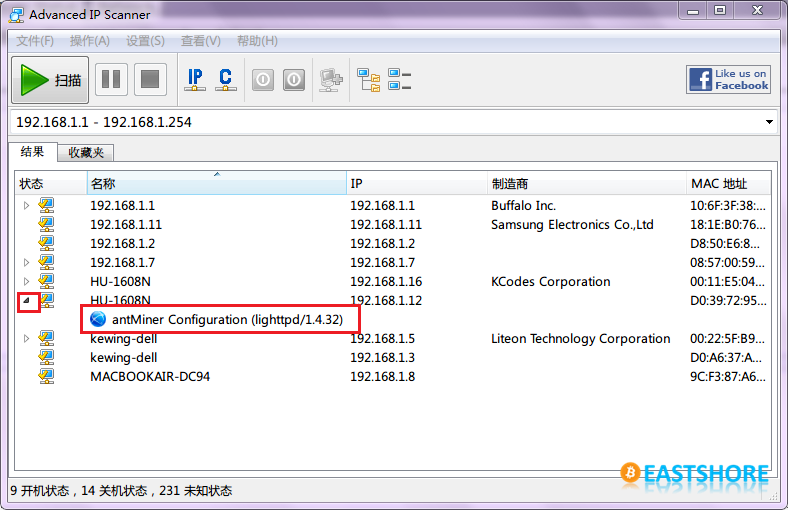
Task: Click the computer icon of 192.168.1.2
Action: coord(46,243)
